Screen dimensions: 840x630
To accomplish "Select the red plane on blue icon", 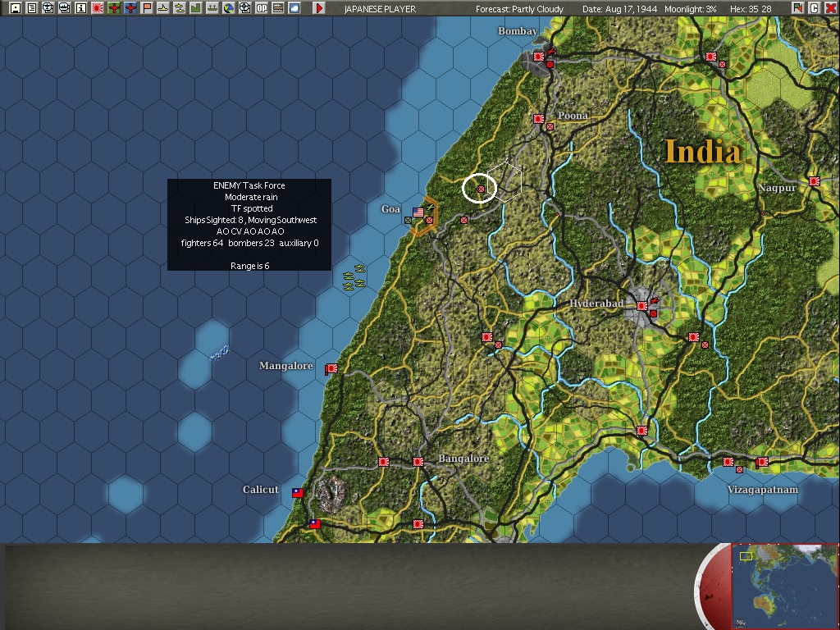I will (x=130, y=8).
